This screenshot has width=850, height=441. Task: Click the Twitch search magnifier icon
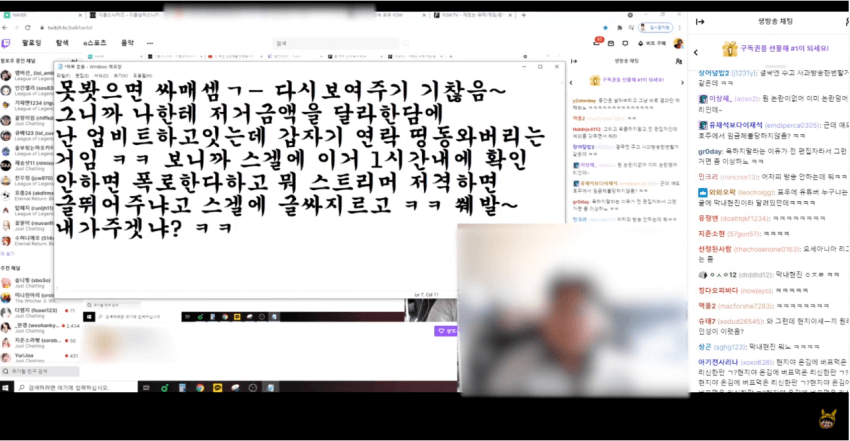405,43
